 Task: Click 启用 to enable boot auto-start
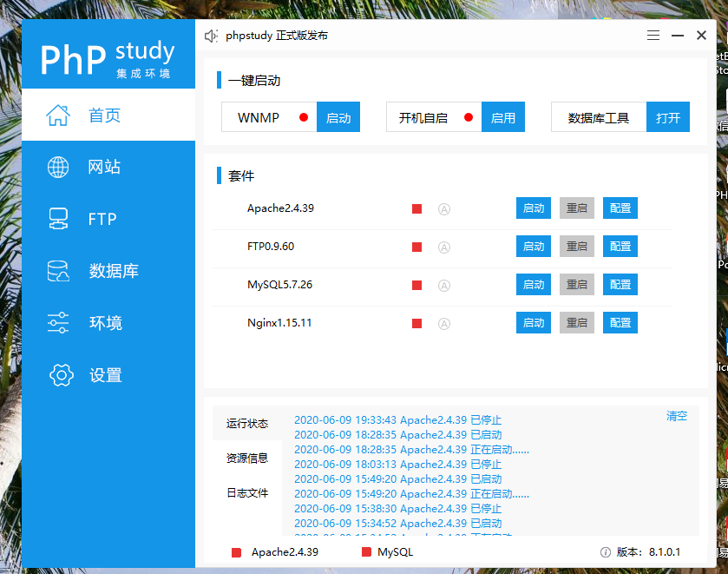click(x=502, y=116)
